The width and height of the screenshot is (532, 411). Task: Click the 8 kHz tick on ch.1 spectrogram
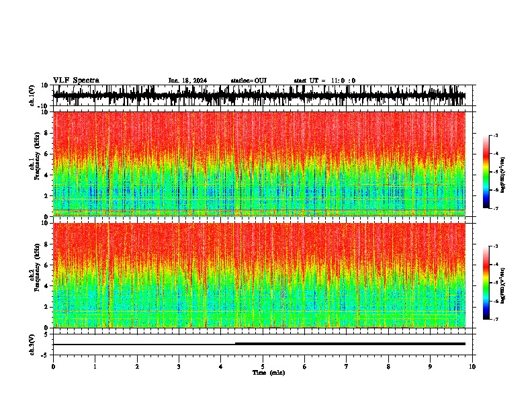(x=46, y=133)
